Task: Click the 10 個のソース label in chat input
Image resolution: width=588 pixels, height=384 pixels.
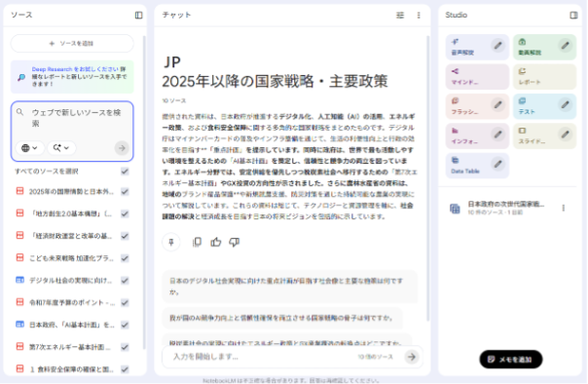Action: (x=376, y=357)
